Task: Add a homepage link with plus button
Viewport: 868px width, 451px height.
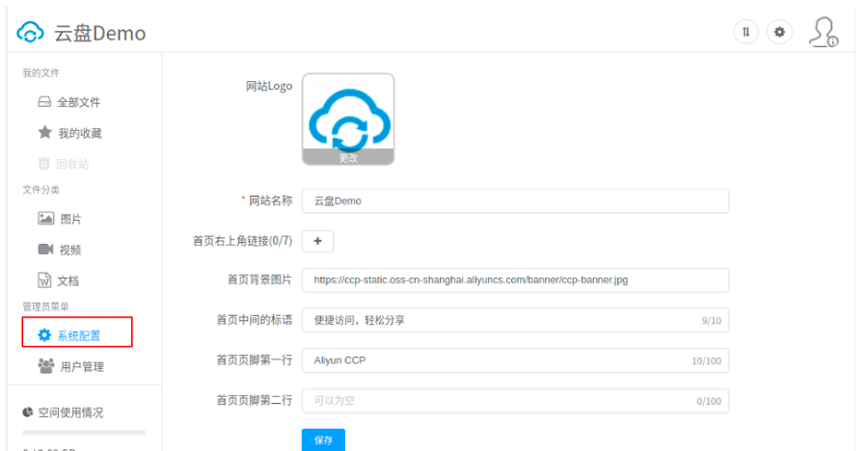Action: [318, 240]
